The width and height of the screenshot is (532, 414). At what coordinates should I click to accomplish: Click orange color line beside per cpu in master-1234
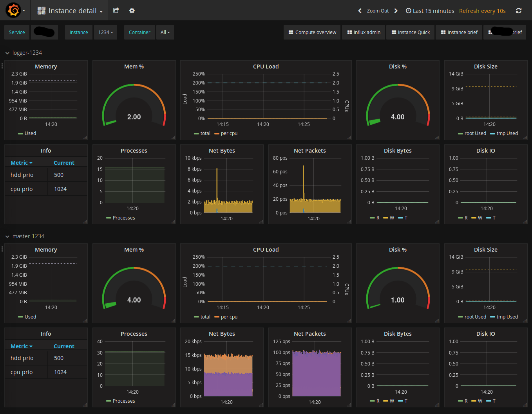[x=217, y=317]
